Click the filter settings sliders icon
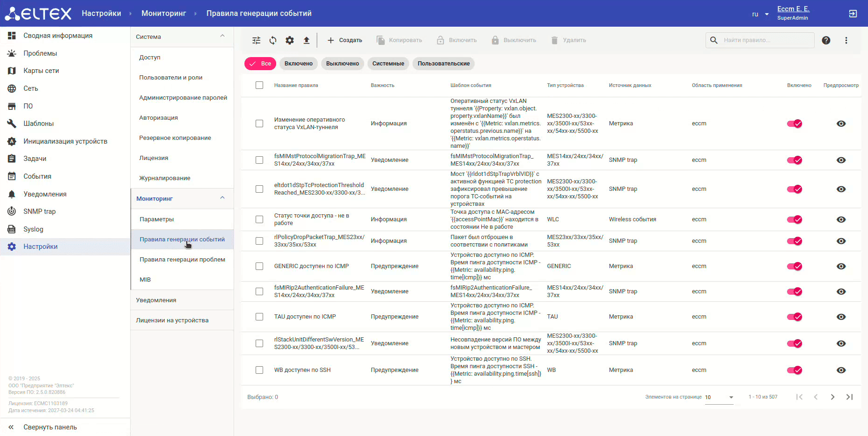The image size is (868, 436). coord(256,40)
